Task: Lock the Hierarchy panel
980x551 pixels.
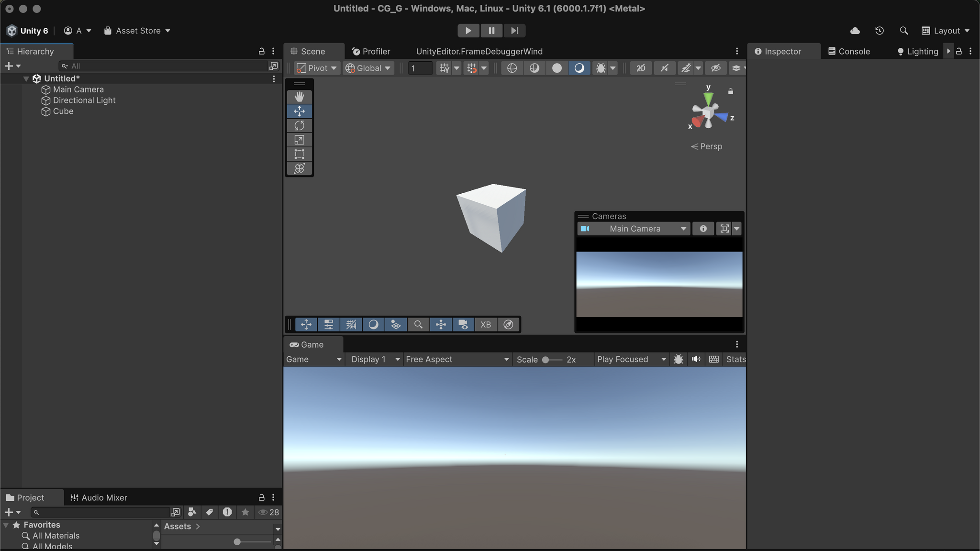Action: tap(261, 51)
